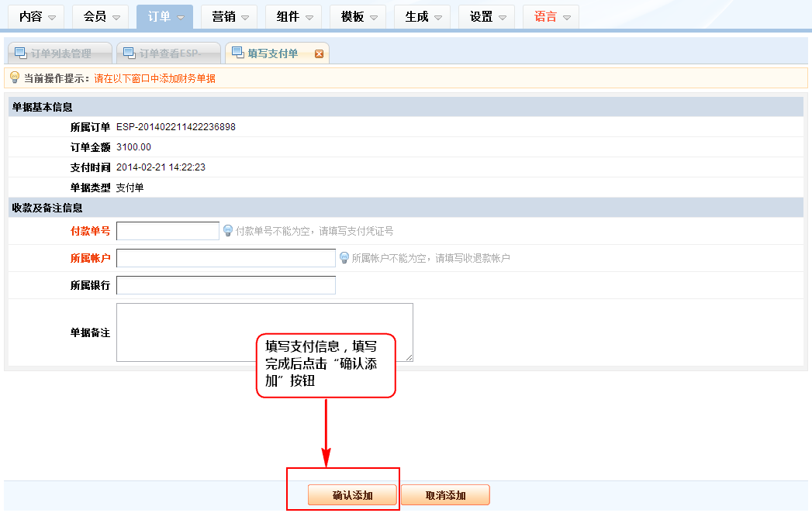Open the 生成 menu
Image resolution: width=812 pixels, height=513 pixels.
point(421,17)
